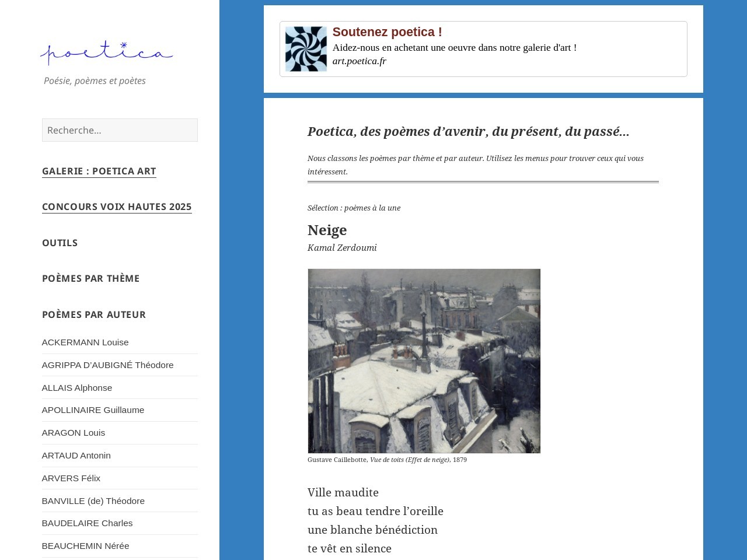
Task: Select author ARTAUD Antonin
Action: 76,456
